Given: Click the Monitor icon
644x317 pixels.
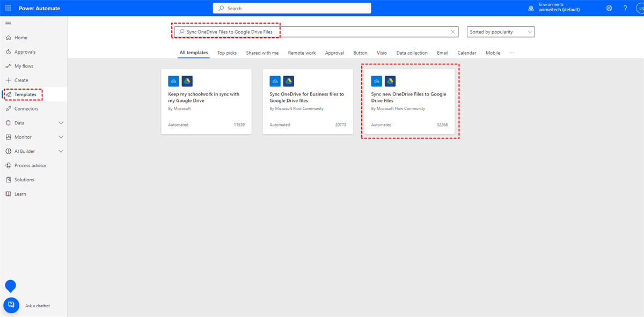Looking at the screenshot, I should pos(8,137).
